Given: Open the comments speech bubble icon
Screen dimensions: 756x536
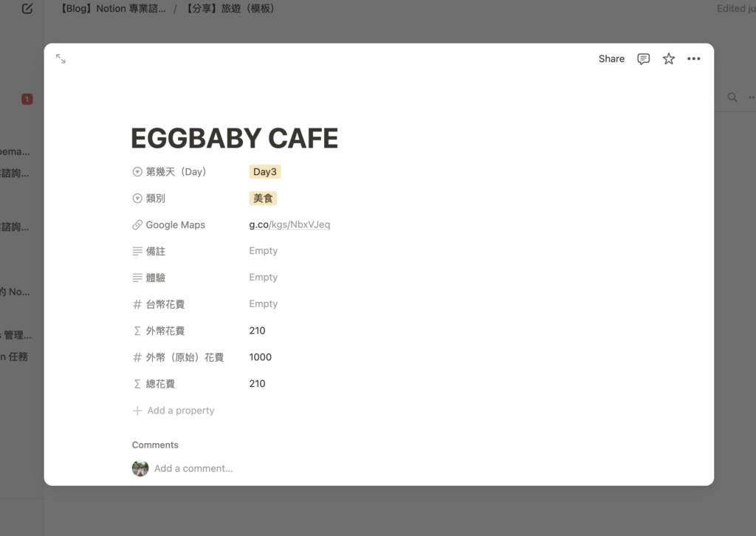Looking at the screenshot, I should [x=643, y=59].
